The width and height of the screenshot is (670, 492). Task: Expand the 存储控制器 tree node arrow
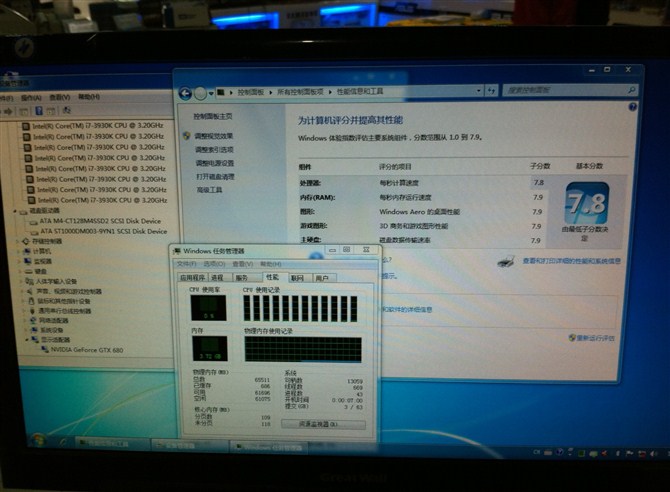(x=18, y=242)
